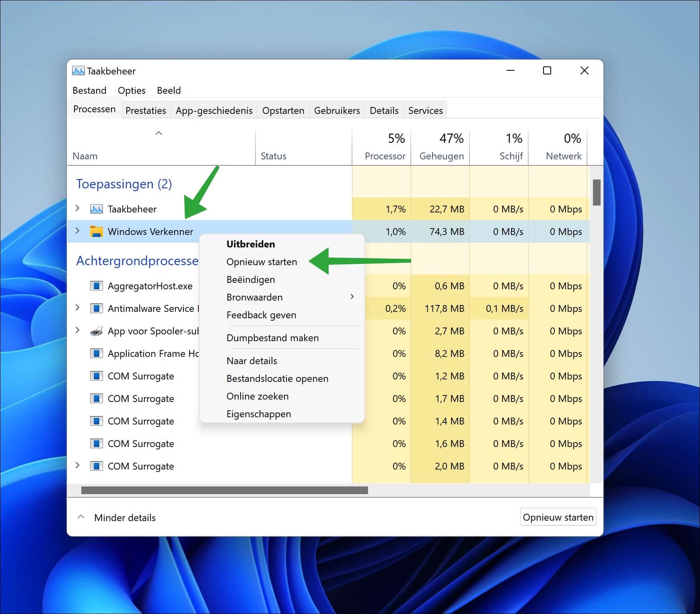Click the Spooler printer icon
700x614 pixels.
(x=96, y=331)
